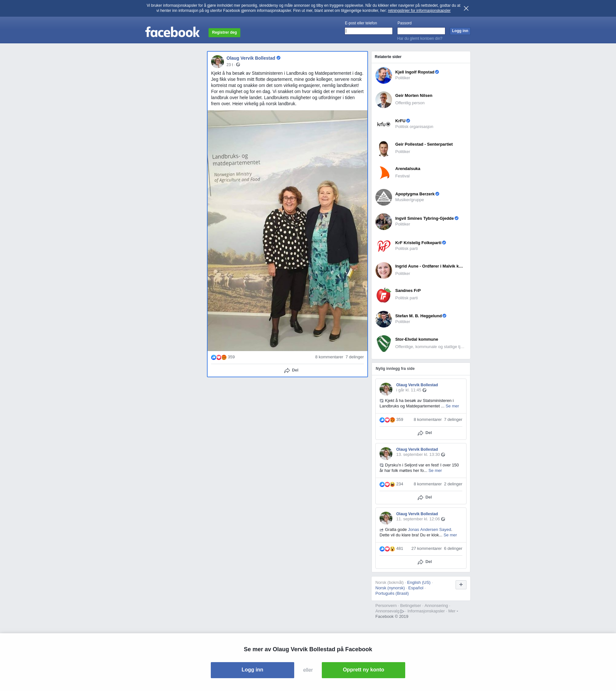Open Geir Pollestad - Senterpartiet avatar
616x691 pixels.
pyautogui.click(x=383, y=148)
